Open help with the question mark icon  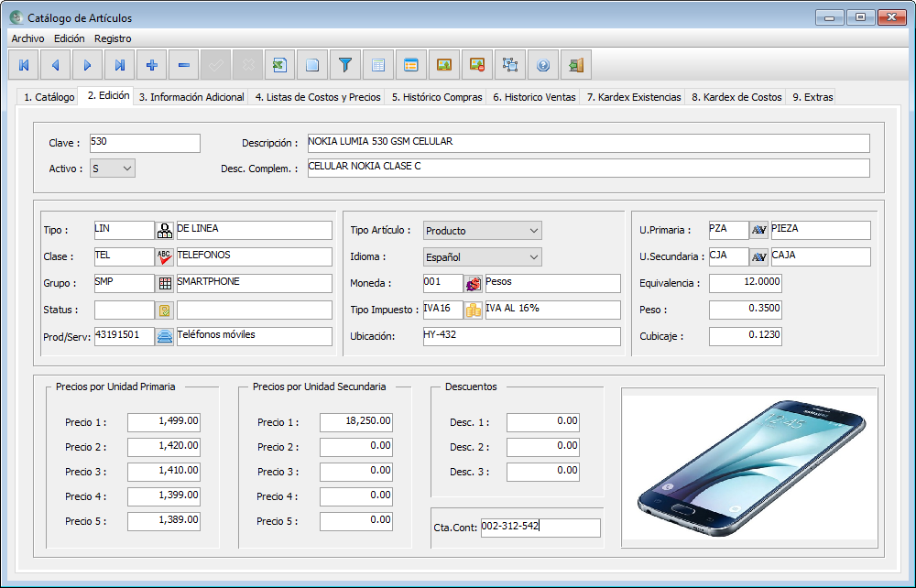coord(543,65)
